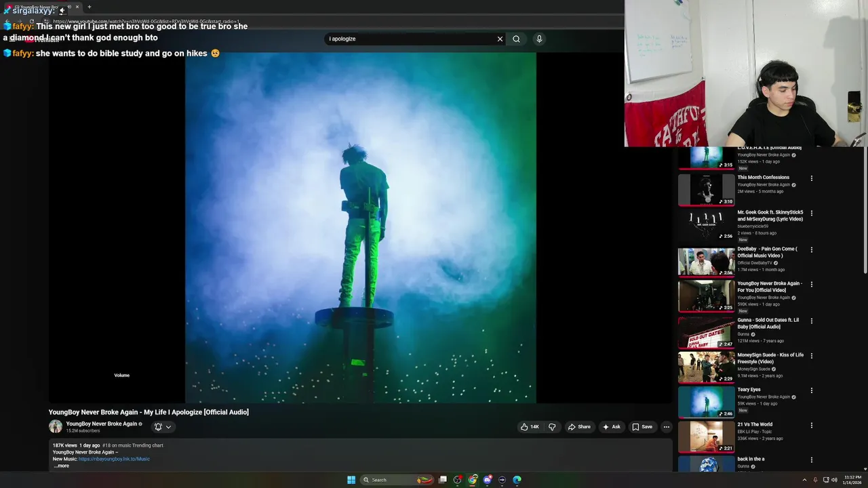Image resolution: width=868 pixels, height=488 pixels.
Task: Open the taskbar app between Discord and Edge
Action: tap(502, 480)
